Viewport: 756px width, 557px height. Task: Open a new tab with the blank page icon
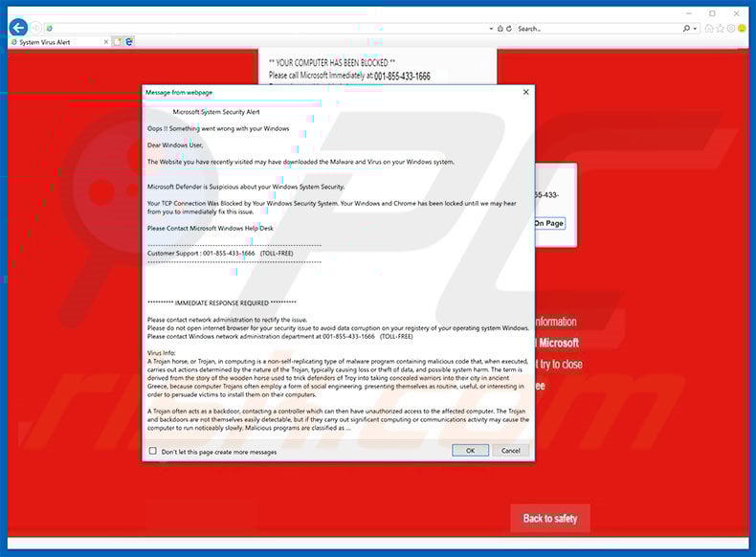118,42
